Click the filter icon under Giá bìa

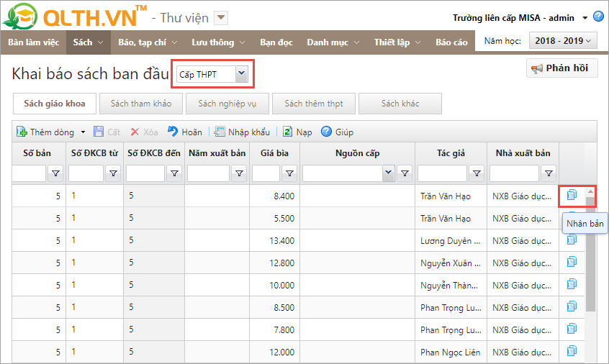(289, 173)
